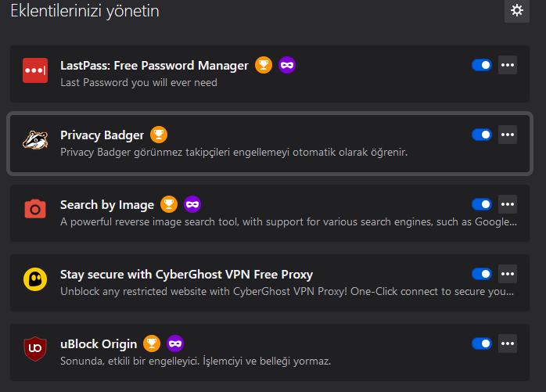Click the CyberGhost VPN ghost icon
546x392 pixels.
(35, 280)
